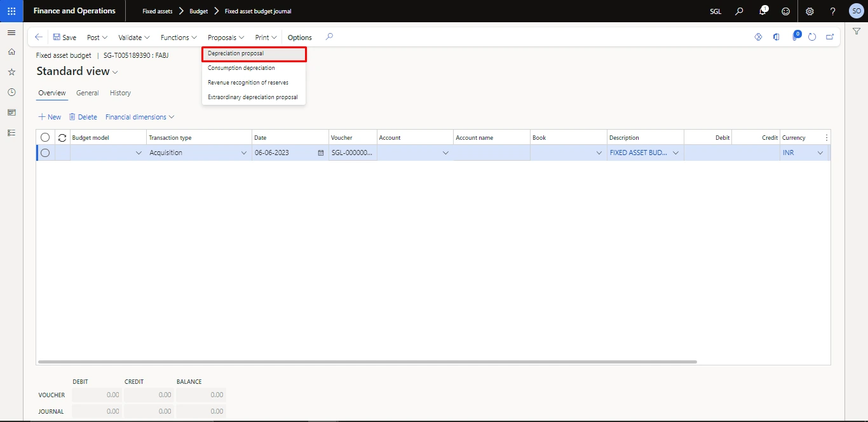Collapse the Proposals menu
This screenshot has width=868, height=422.
(x=226, y=37)
